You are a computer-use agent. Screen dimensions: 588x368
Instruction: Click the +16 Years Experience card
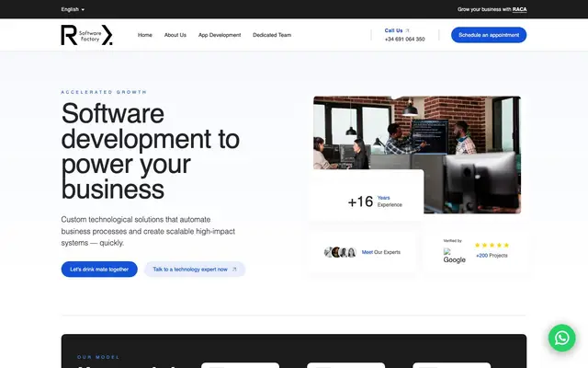click(366, 195)
